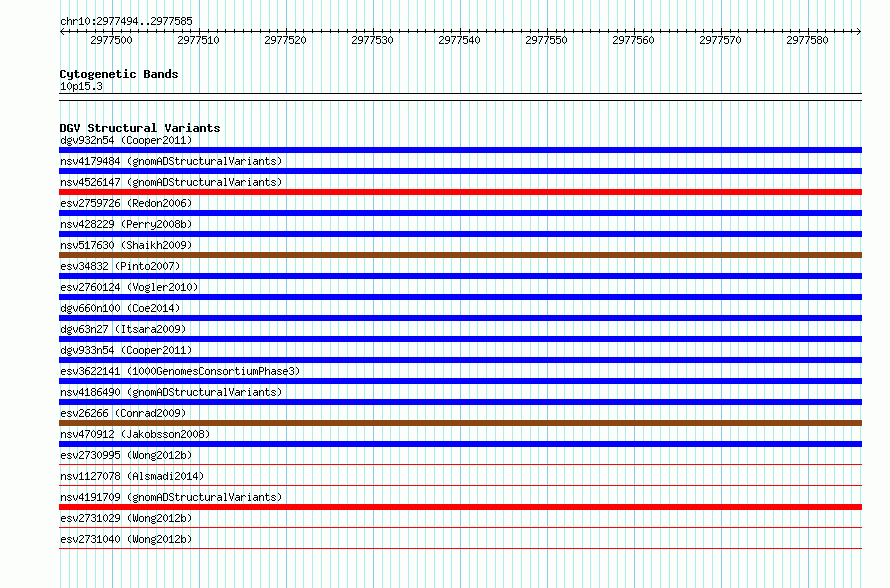Select the nsv428229 (Perry2008b) label
890x588 pixels.
126,224
